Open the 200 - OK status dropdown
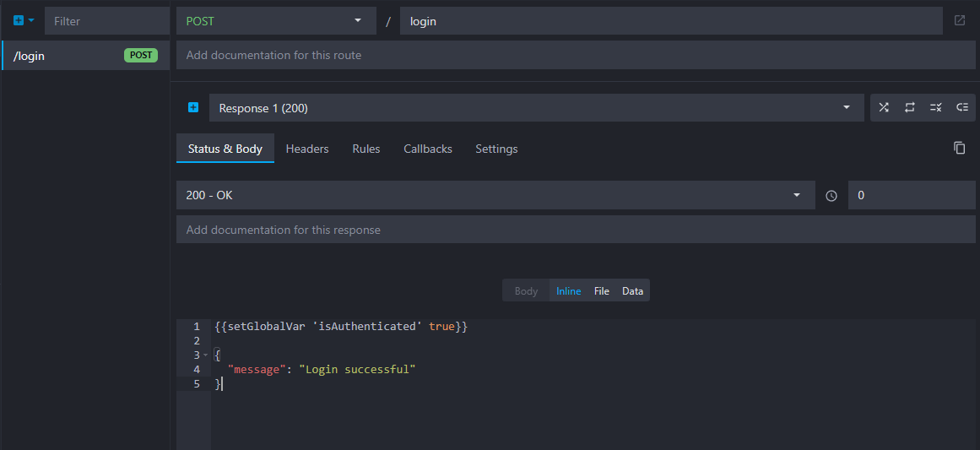980x450 pixels. pyautogui.click(x=495, y=195)
